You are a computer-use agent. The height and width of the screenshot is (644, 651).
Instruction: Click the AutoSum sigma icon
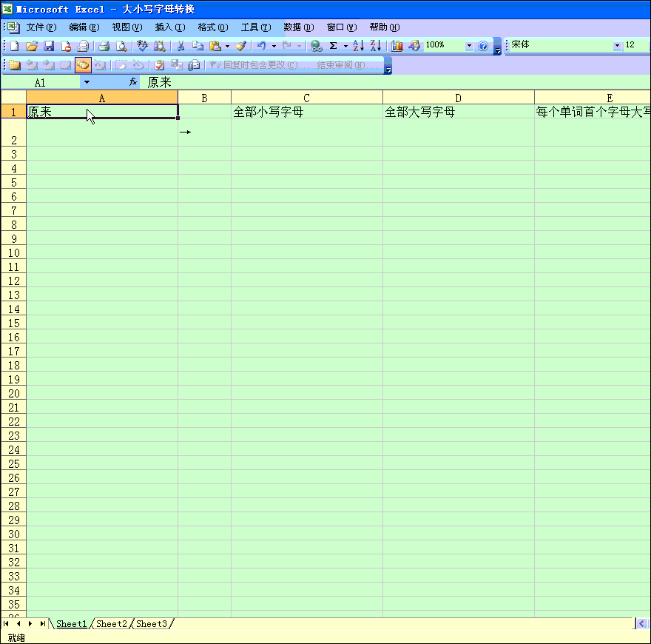[333, 46]
